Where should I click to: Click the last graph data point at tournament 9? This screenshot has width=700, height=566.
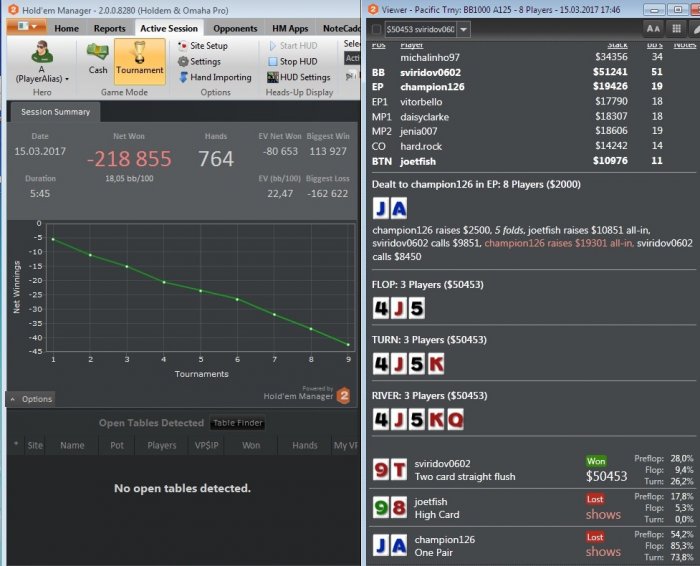(348, 345)
